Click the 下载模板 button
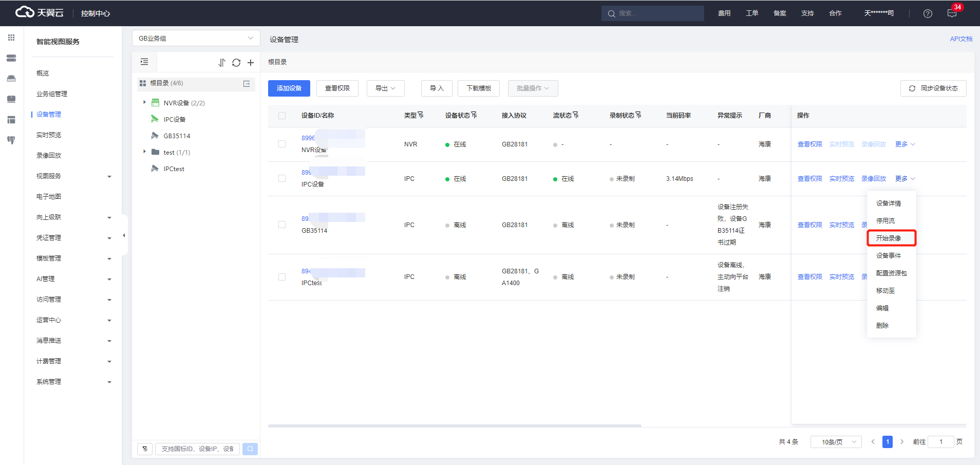This screenshot has width=980, height=465. tap(479, 88)
